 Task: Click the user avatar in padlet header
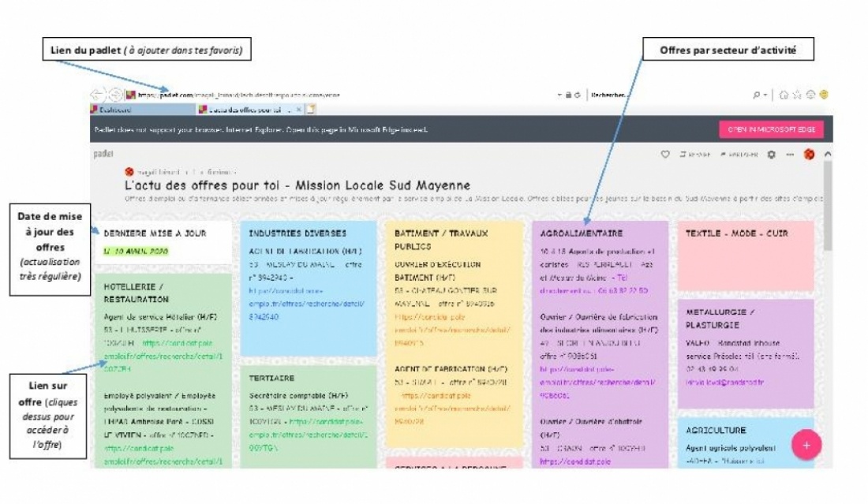[x=809, y=155]
